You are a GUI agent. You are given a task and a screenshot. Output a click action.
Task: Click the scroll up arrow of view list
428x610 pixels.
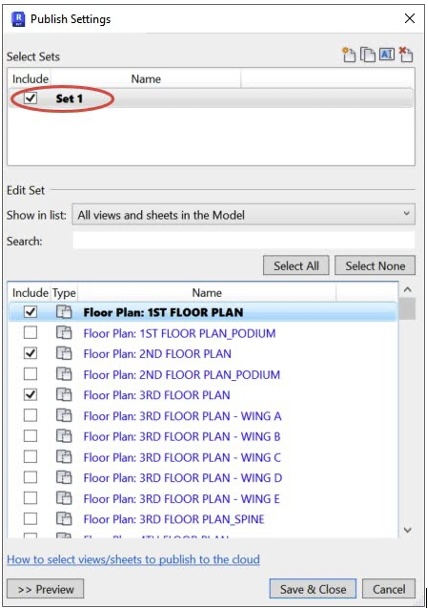coord(407,289)
